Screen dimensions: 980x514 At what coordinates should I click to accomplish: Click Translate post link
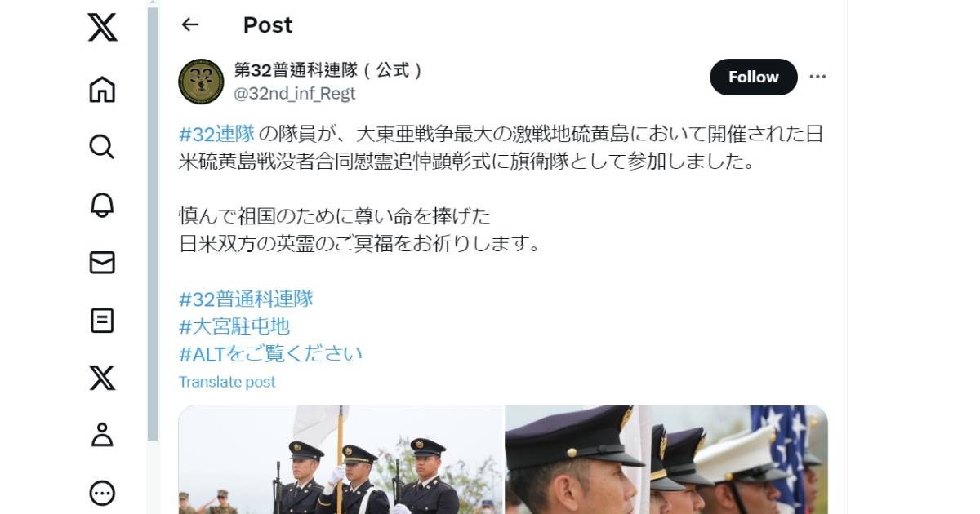click(x=227, y=382)
